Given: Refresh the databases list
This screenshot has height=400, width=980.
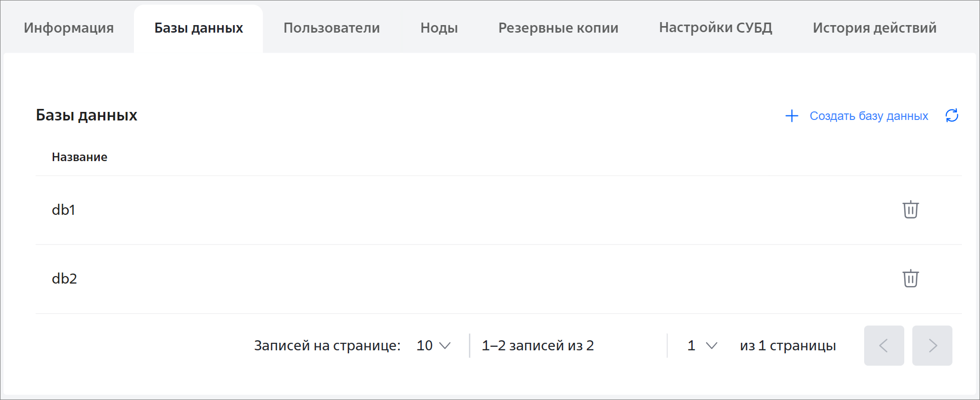Looking at the screenshot, I should click(x=951, y=116).
